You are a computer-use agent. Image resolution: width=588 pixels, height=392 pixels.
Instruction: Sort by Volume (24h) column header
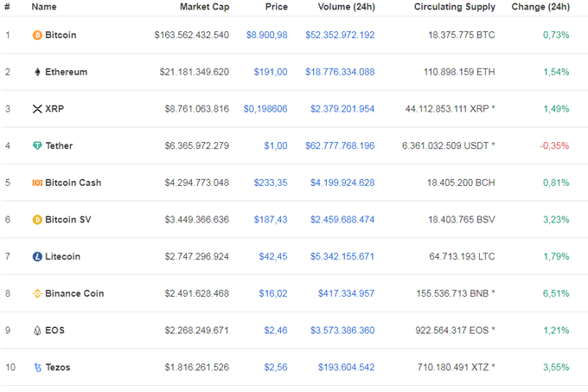[x=346, y=7]
